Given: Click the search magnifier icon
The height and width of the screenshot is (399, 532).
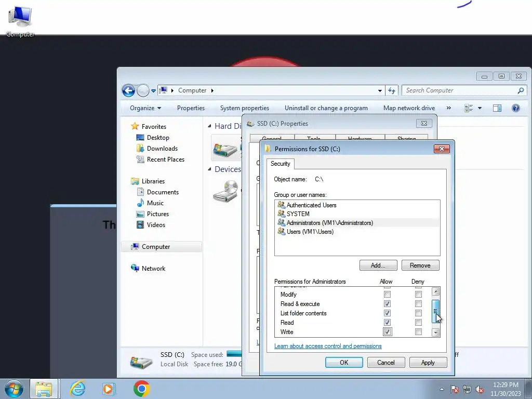Looking at the screenshot, I should tap(521, 90).
